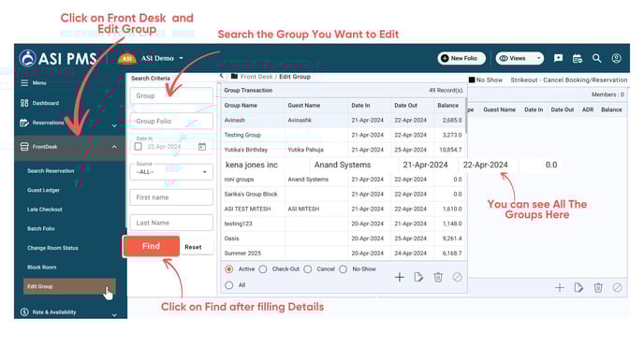Open the Date In calendar picker icon

point(202,147)
